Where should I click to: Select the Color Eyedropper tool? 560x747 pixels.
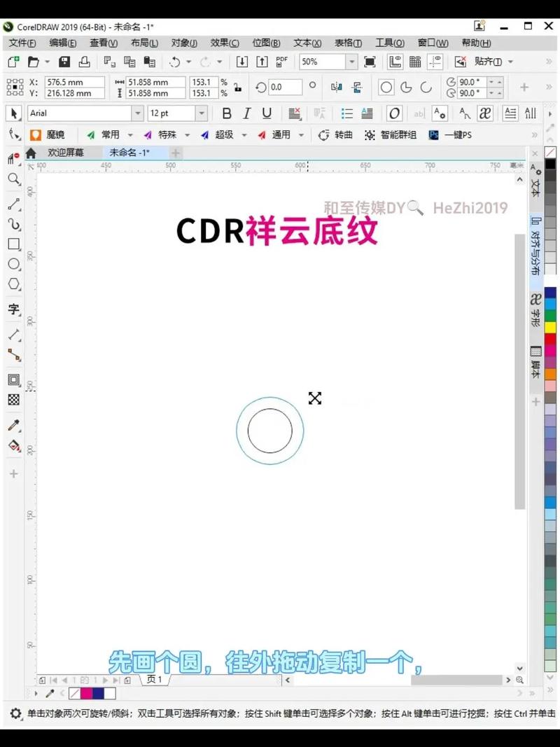pos(14,425)
